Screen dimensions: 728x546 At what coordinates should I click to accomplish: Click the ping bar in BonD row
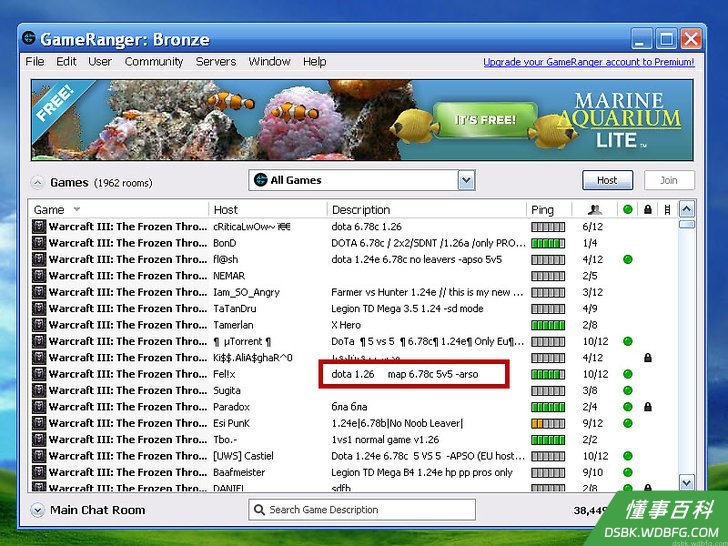coord(548,243)
